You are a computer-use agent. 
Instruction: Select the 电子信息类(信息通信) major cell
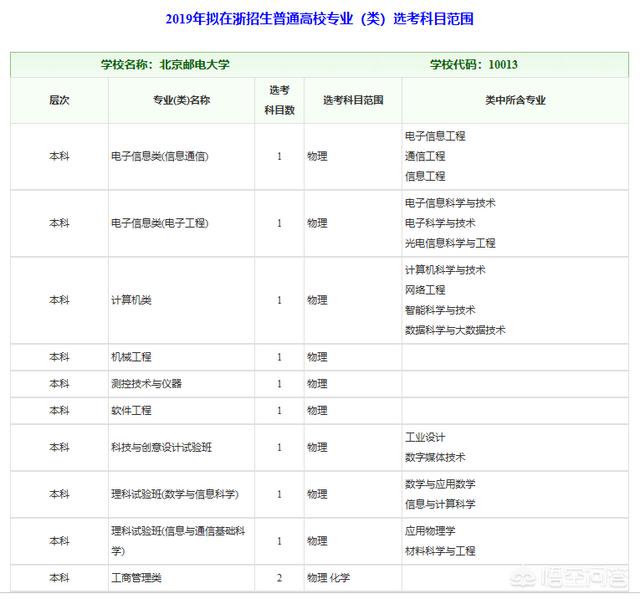160,156
